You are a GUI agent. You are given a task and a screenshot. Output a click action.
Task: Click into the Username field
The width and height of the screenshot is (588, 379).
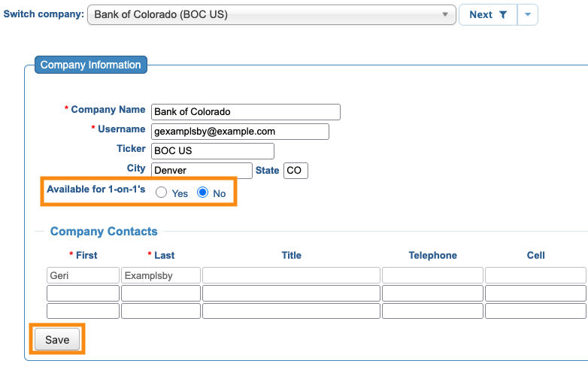tap(240, 132)
